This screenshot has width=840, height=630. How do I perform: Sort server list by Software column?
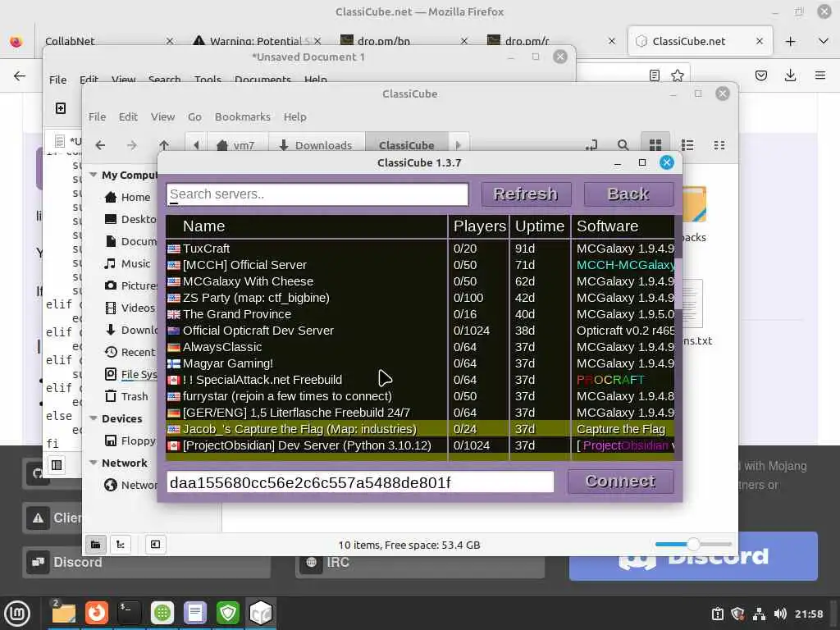(x=623, y=226)
